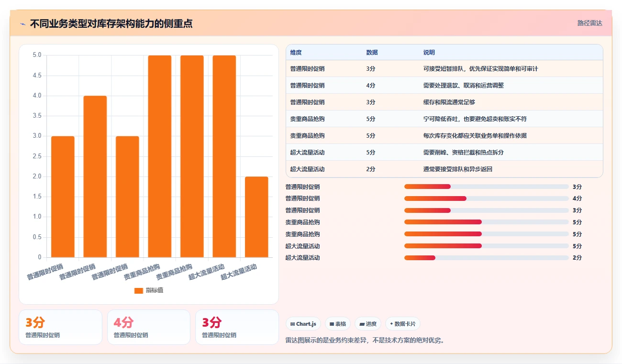The image size is (622, 364).
Task: Click the 超大流量活动 progress bar showing 5分
Action: point(487,246)
